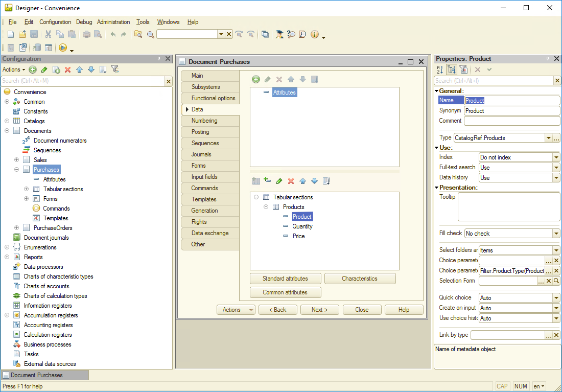Move item down in Configuration tree toolbar
562x392 pixels.
[x=91, y=70]
